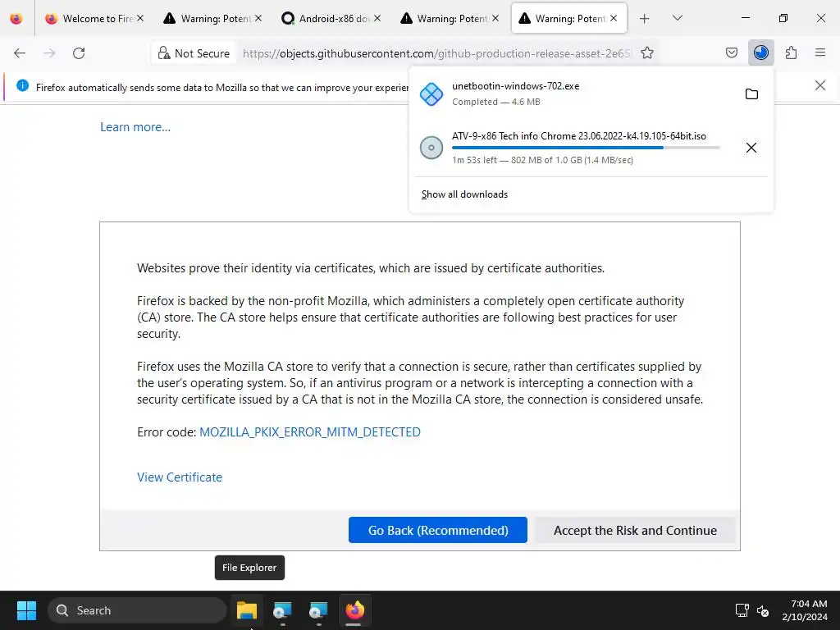Cancel the ATV-9-x86 ISO download
The width and height of the screenshot is (840, 630).
click(x=751, y=148)
